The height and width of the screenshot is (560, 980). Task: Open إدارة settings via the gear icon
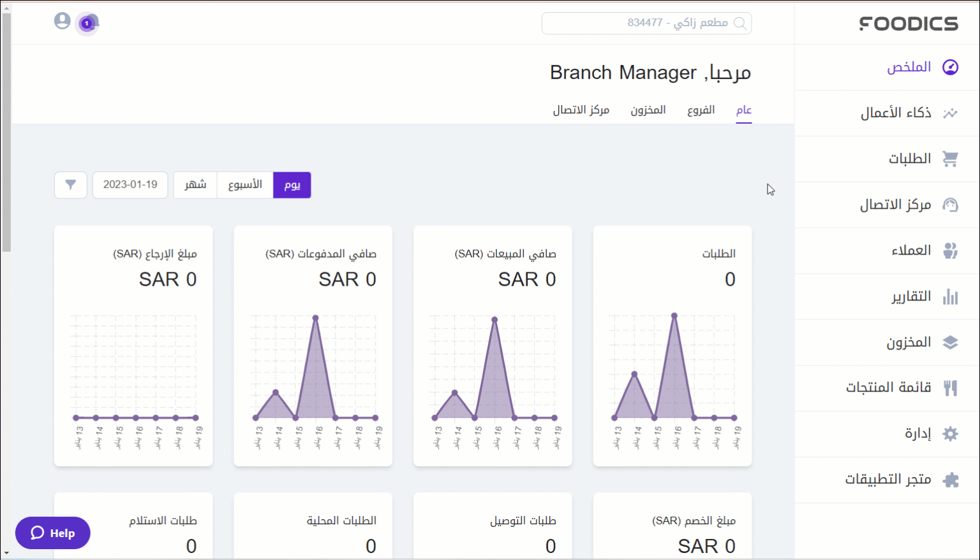tap(951, 433)
